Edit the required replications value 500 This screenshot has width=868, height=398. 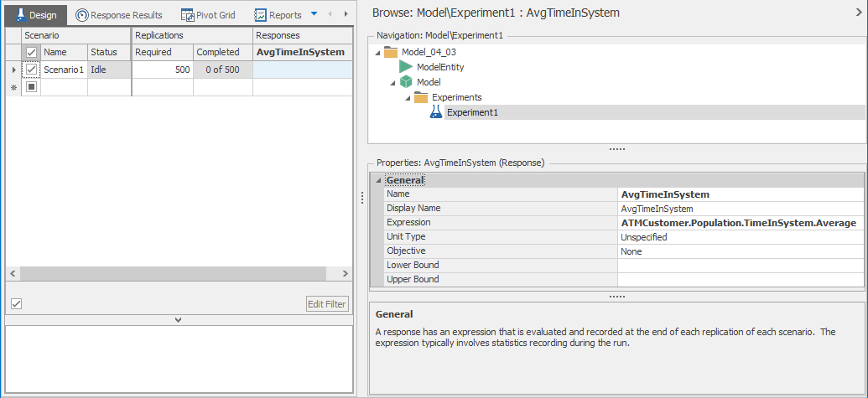click(163, 70)
